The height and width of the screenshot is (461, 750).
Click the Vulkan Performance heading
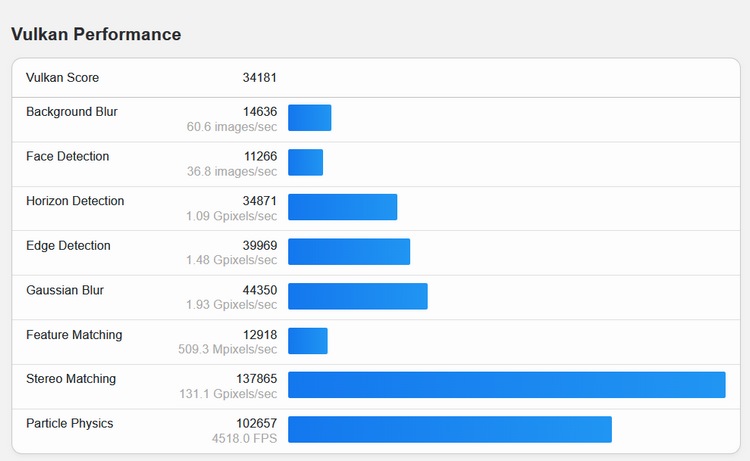[x=96, y=34]
